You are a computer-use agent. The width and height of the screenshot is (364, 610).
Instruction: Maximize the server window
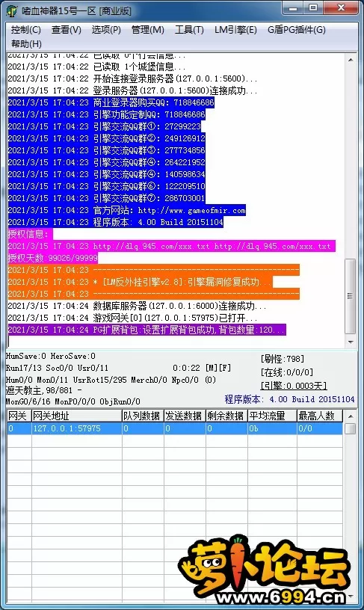pyautogui.click(x=313, y=8)
